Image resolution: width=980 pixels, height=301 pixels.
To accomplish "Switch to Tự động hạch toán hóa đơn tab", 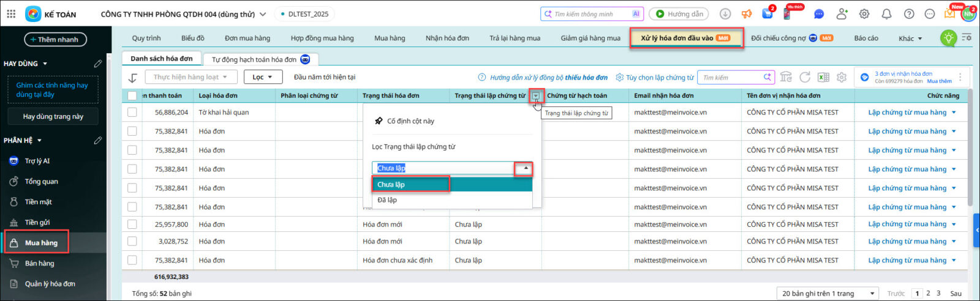I will [260, 59].
